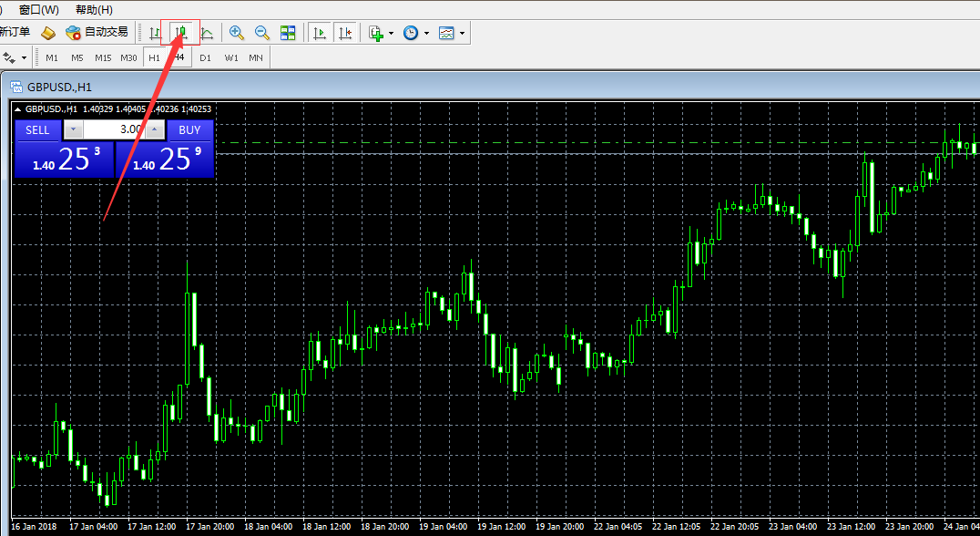Image resolution: width=980 pixels, height=536 pixels.
Task: Zoom in on the chart
Action: coord(237,33)
